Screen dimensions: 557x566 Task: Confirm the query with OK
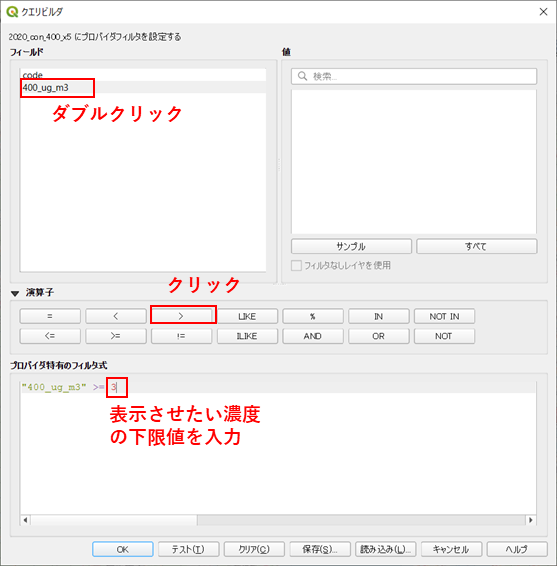(x=123, y=549)
